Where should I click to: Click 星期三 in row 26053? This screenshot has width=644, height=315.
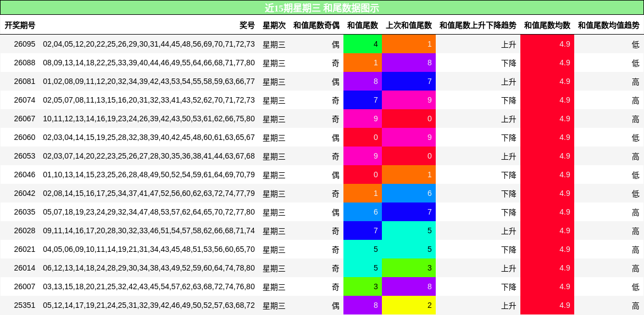(x=274, y=156)
